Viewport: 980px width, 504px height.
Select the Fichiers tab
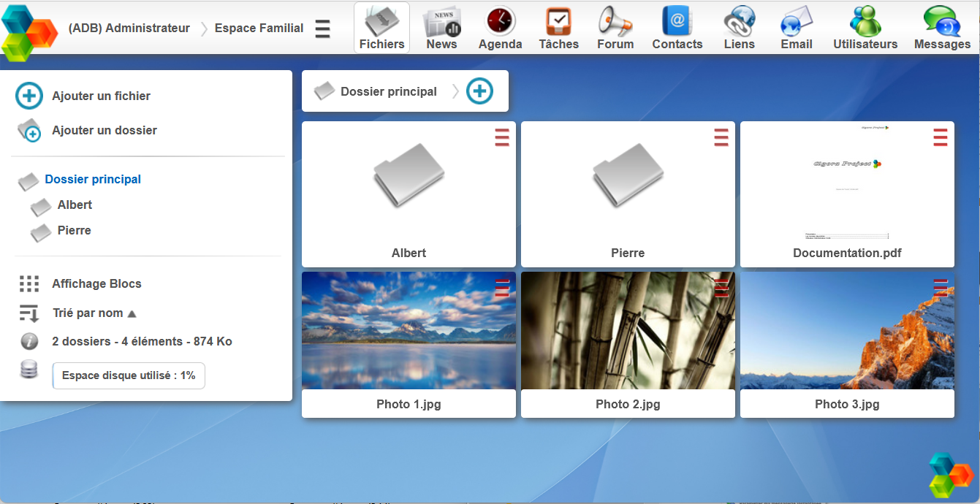point(381,28)
